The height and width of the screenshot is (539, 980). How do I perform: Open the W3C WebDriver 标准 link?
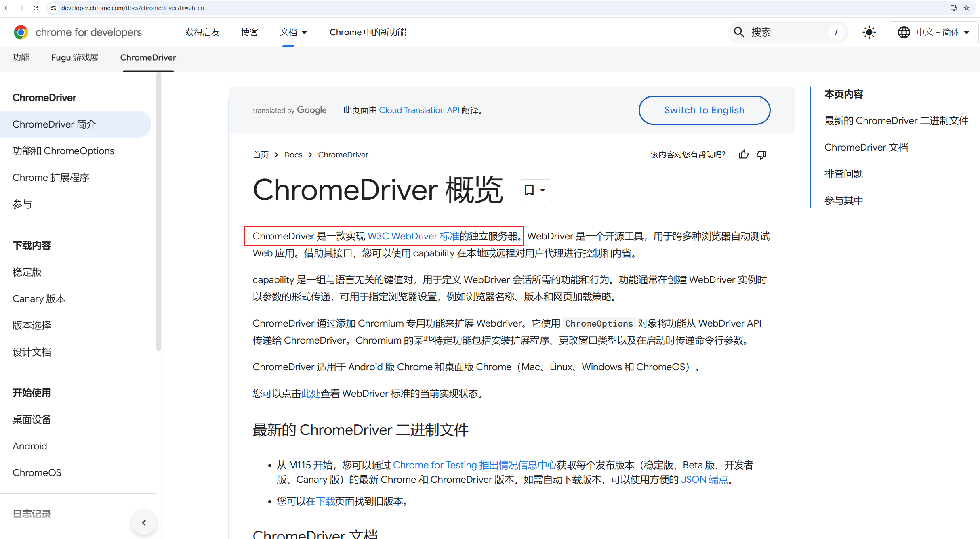pyautogui.click(x=413, y=236)
